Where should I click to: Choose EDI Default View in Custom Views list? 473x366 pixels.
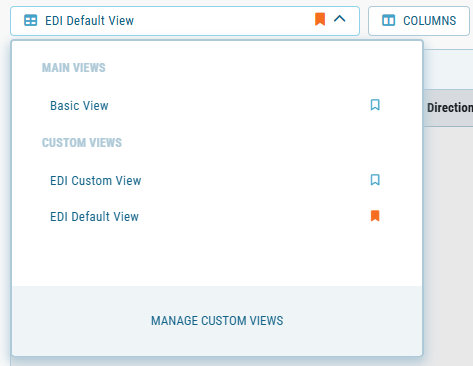[x=94, y=217]
